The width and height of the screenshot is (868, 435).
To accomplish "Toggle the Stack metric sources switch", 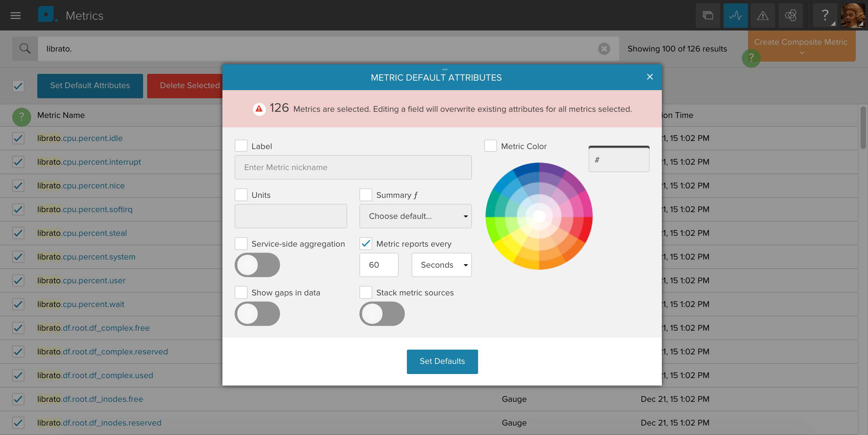I will [x=382, y=314].
